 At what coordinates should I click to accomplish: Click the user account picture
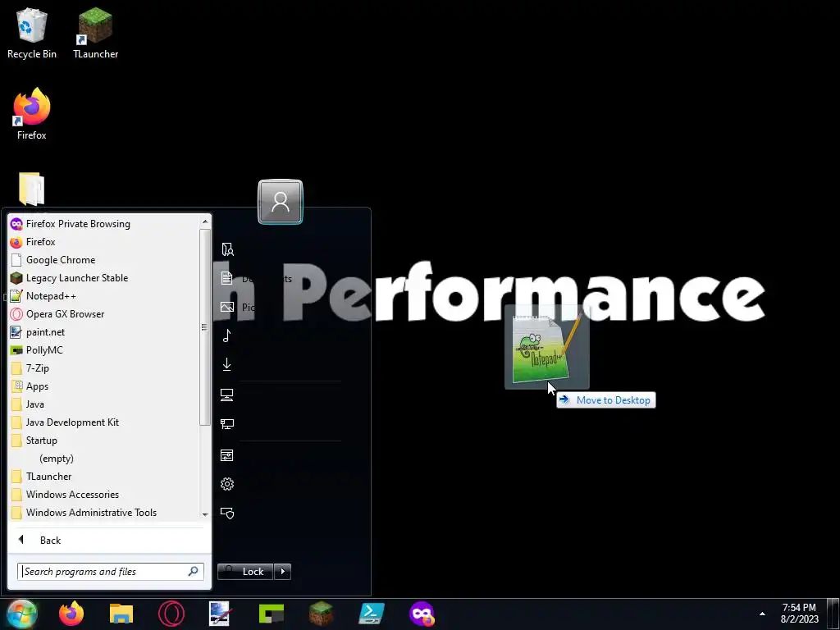click(x=281, y=202)
